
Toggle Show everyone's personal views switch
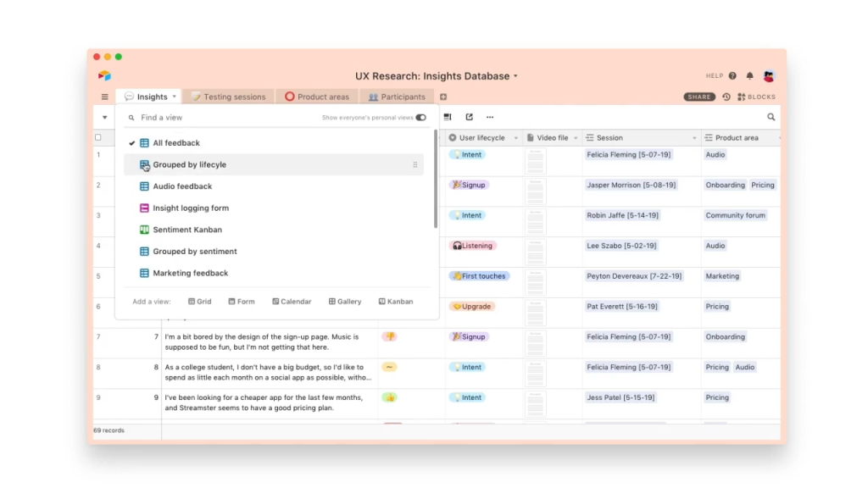tap(421, 117)
